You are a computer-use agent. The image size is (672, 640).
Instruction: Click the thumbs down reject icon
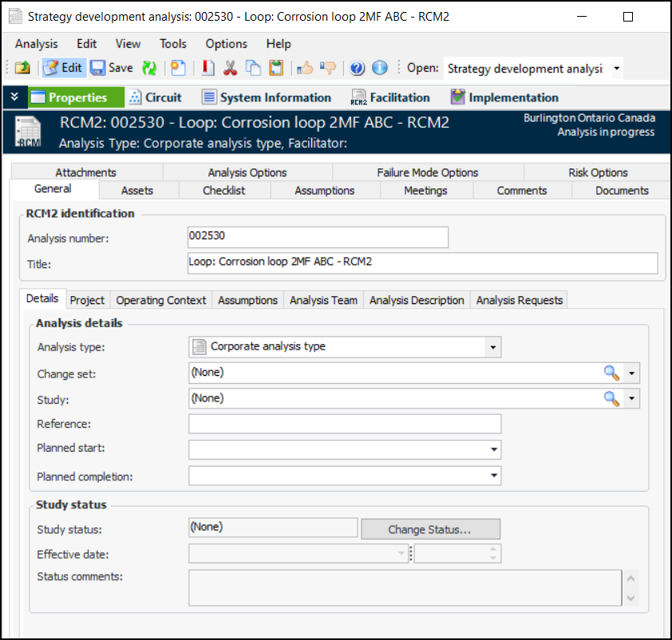328,68
